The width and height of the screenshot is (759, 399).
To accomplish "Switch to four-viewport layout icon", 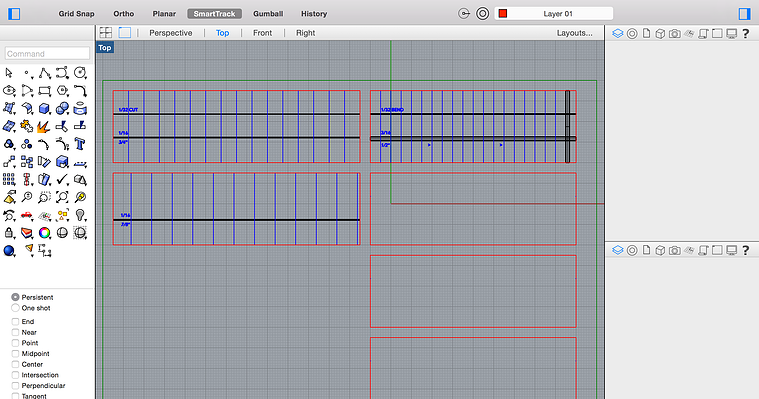I will 106,32.
